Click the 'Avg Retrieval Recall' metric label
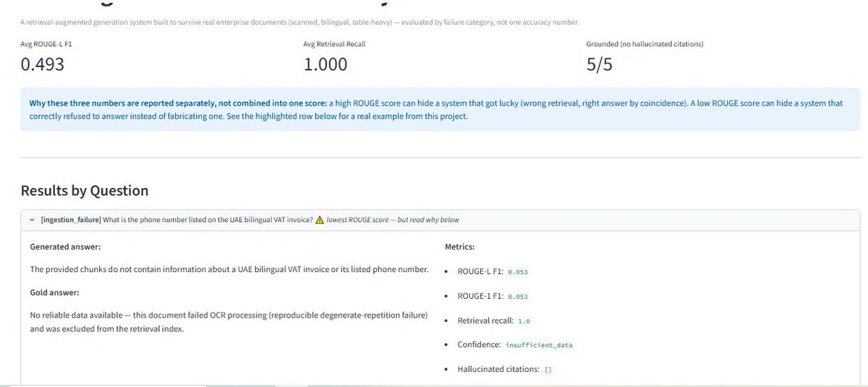This screenshot has height=387, width=868. tap(334, 44)
